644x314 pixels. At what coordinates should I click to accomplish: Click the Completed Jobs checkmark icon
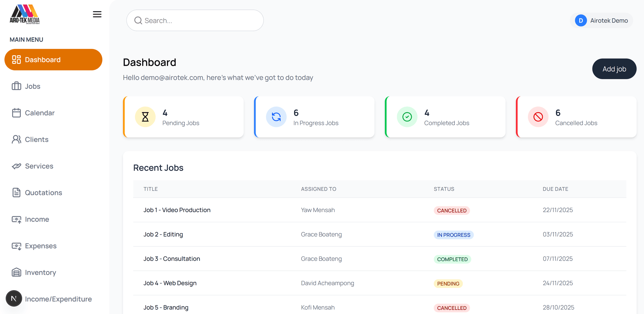407,117
